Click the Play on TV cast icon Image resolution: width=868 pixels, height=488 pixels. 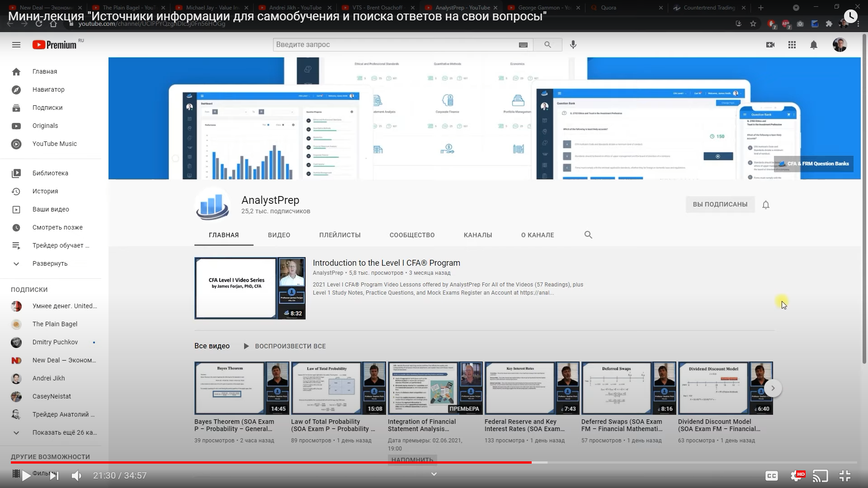click(x=820, y=475)
